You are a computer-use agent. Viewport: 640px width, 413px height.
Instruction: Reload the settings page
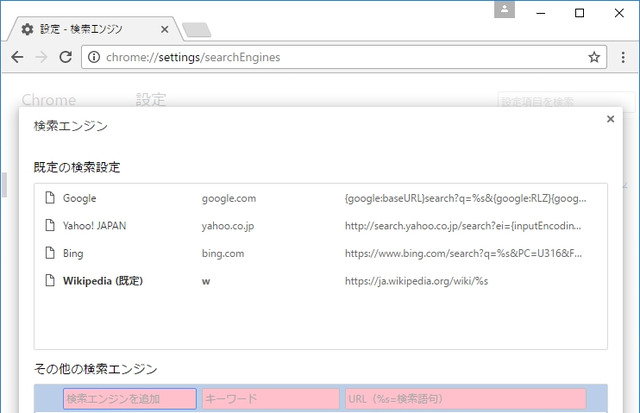(x=65, y=57)
